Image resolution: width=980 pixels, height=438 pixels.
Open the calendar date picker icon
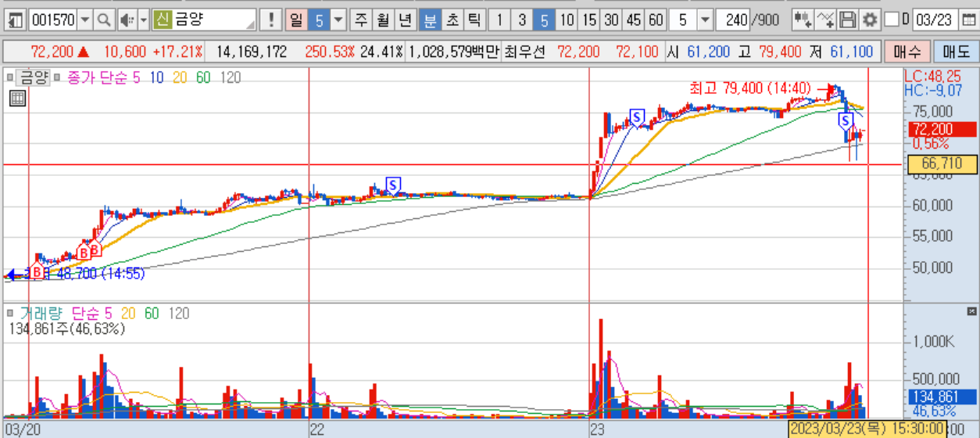pos(969,20)
